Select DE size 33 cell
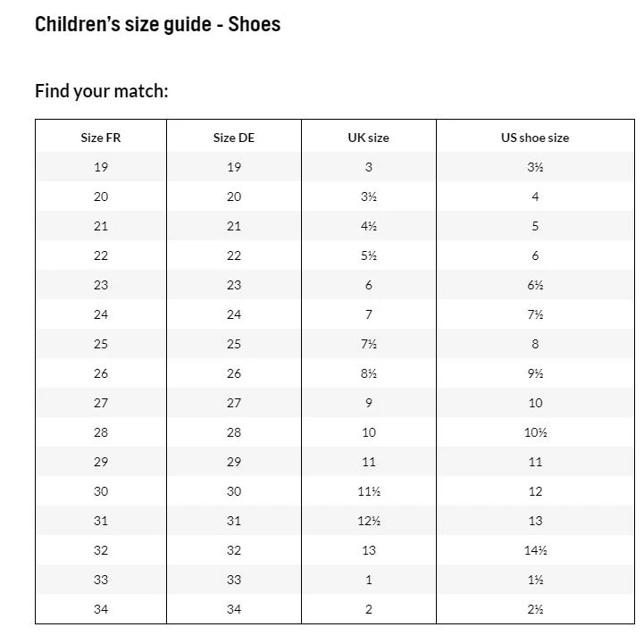Image resolution: width=644 pixels, height=644 pixels. (x=234, y=580)
